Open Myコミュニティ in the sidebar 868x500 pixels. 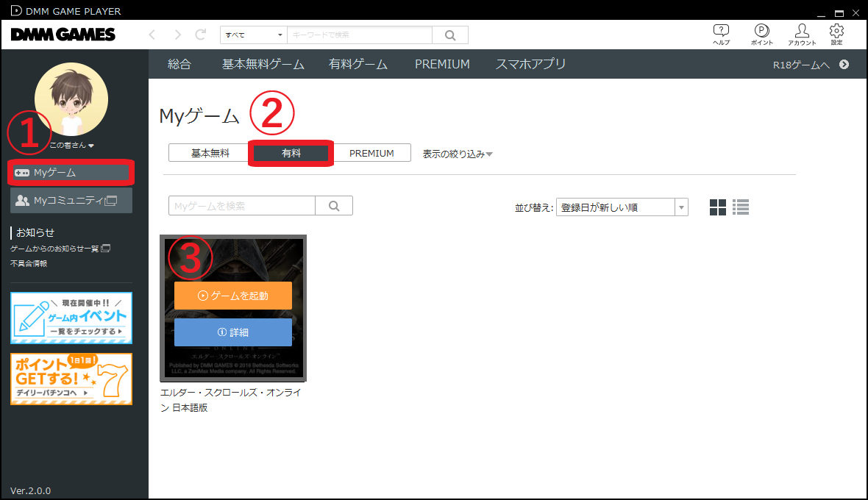click(x=71, y=200)
